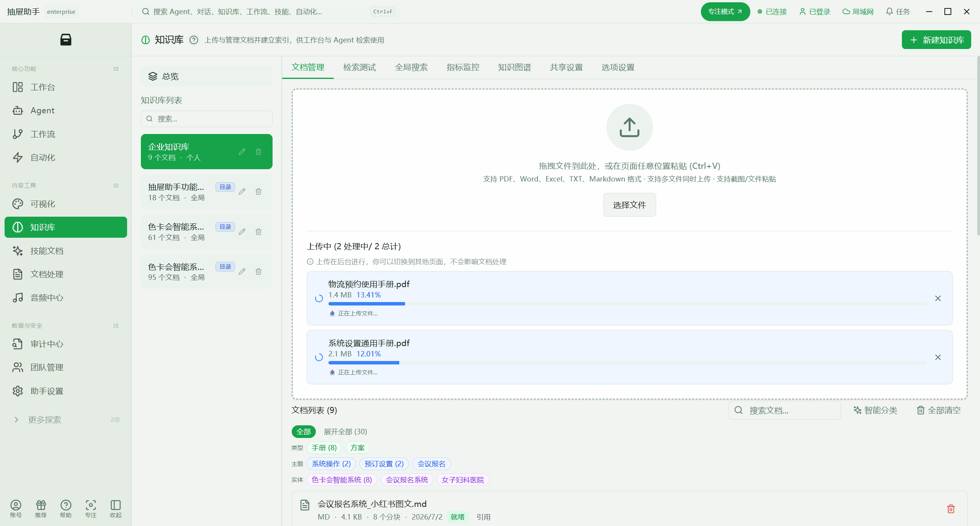Click the upload arrow circle icon
This screenshot has width=980, height=526.
(x=629, y=127)
